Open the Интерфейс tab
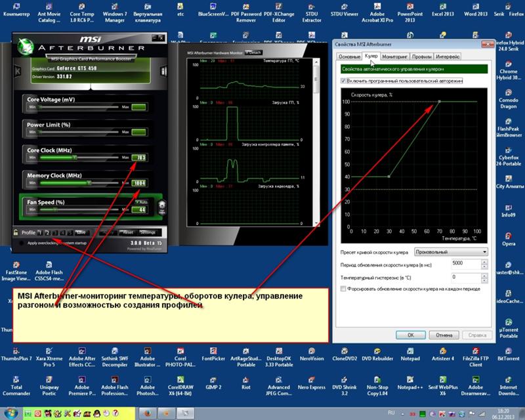 [x=448, y=56]
